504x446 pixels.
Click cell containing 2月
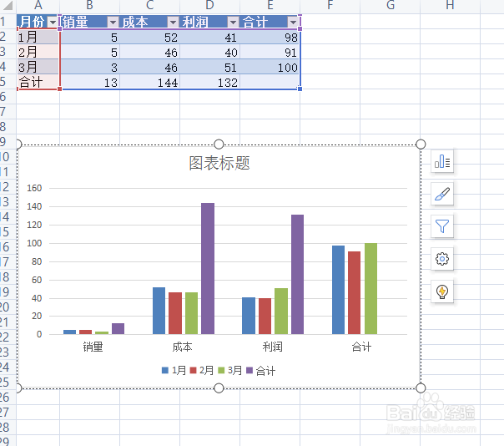point(38,52)
